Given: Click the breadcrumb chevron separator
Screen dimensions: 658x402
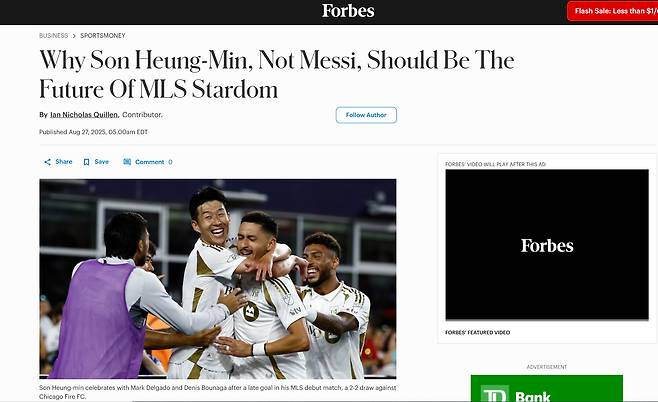Looking at the screenshot, I should (x=74, y=36).
